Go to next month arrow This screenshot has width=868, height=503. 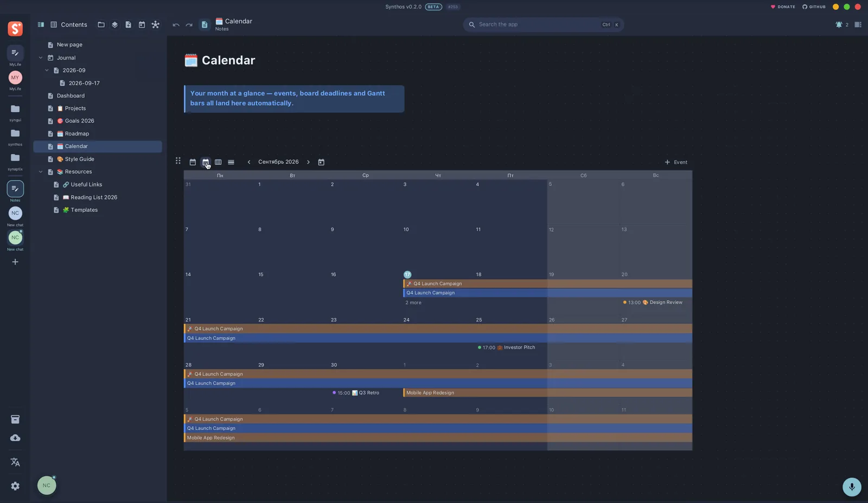point(308,162)
